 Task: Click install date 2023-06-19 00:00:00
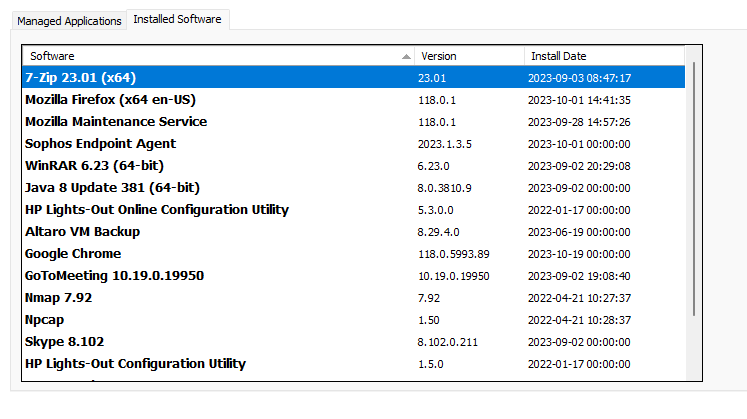(579, 232)
